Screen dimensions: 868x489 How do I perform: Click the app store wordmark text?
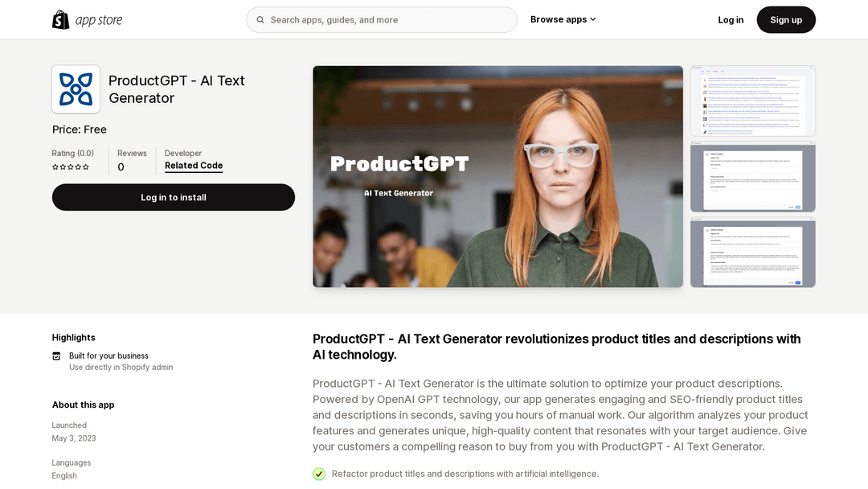coord(99,20)
